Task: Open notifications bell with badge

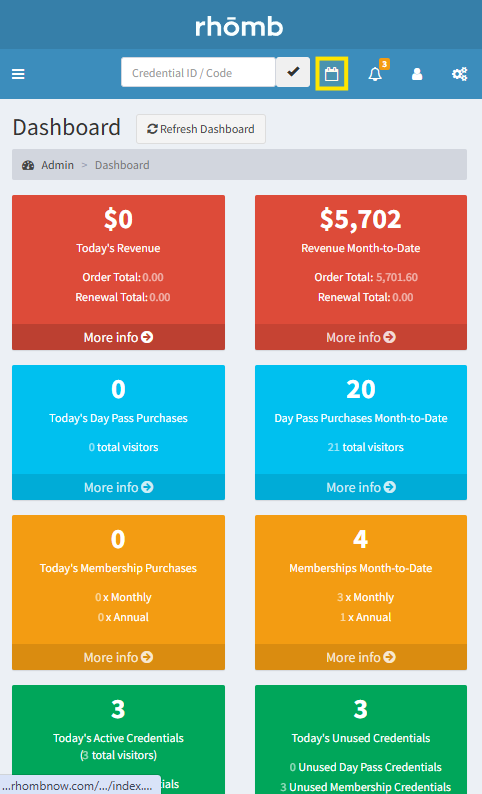Action: point(375,74)
